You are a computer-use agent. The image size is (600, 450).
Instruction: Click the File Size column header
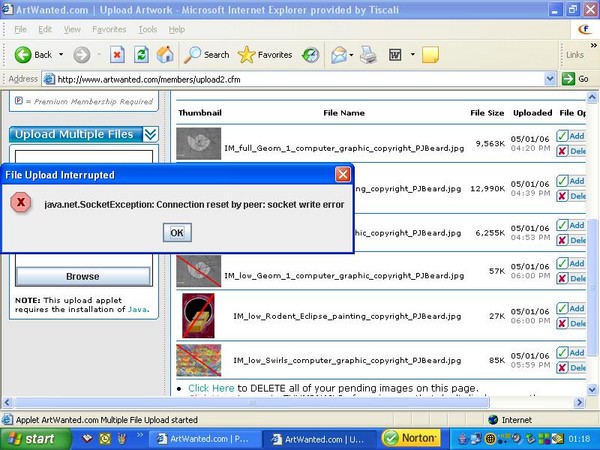tap(487, 113)
